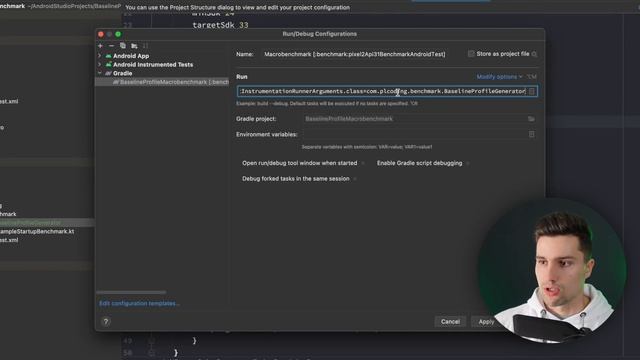The image size is (640, 360).
Task: Open Store as project file settings gear
Action: [x=534, y=54]
